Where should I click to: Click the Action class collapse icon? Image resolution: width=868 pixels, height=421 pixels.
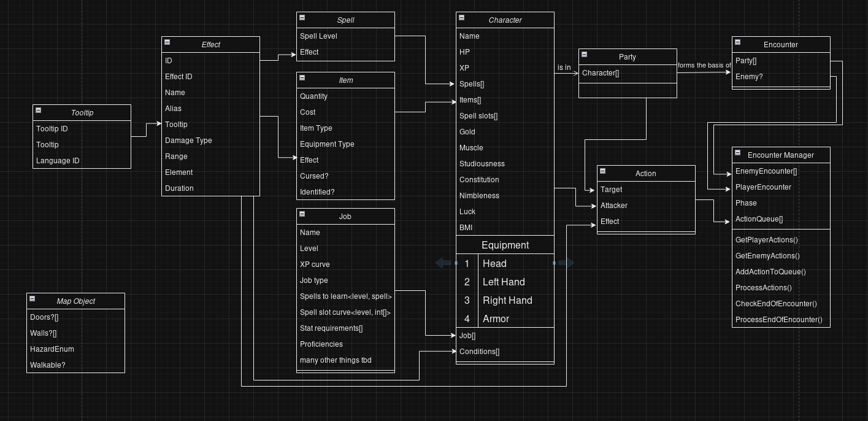(603, 171)
